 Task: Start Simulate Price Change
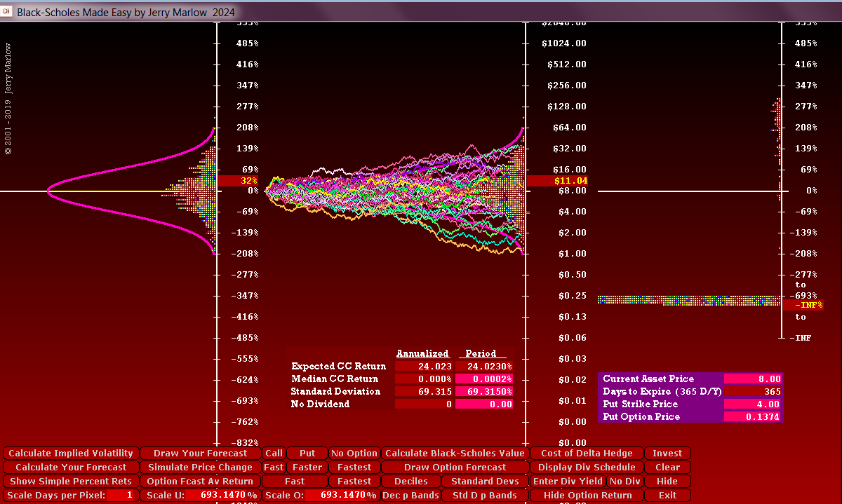click(200, 468)
